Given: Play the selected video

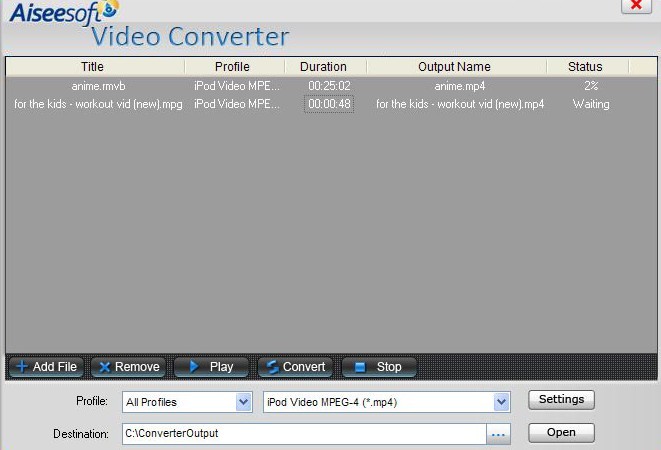Looking at the screenshot, I should [212, 367].
